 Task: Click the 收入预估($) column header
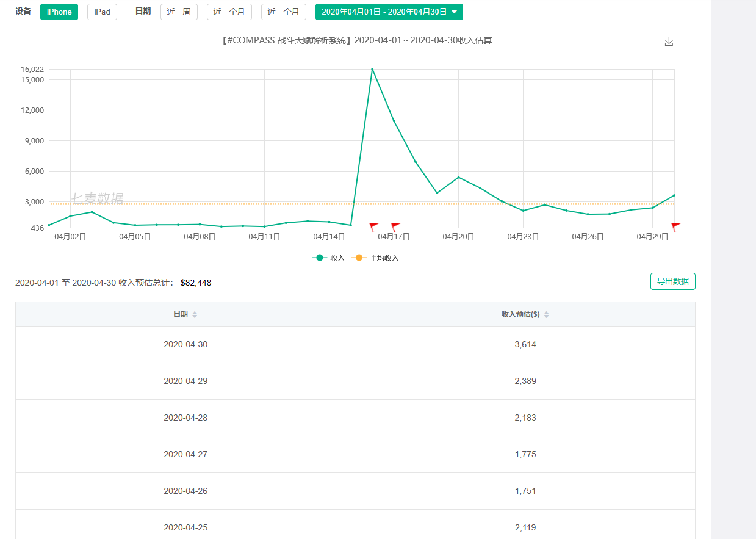[520, 314]
